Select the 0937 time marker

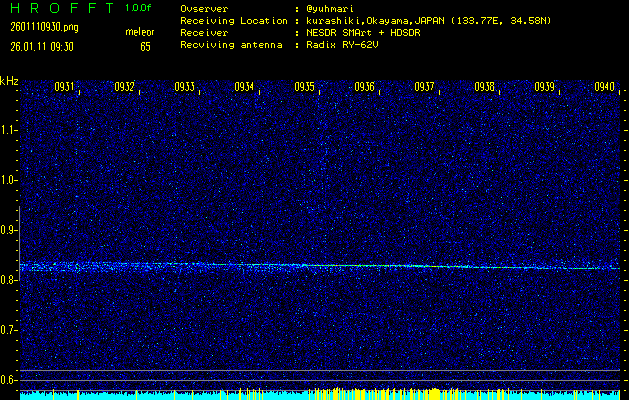424,87
